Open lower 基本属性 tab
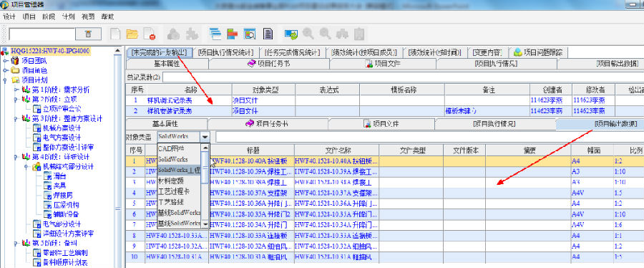The width and height of the screenshot is (644, 268). [x=165, y=124]
